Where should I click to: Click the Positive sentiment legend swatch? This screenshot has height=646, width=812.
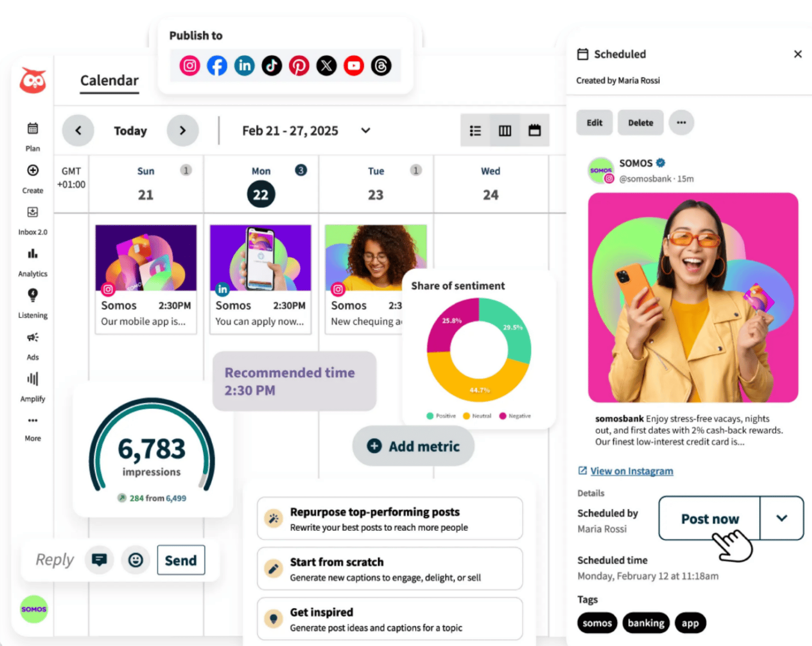click(x=430, y=416)
